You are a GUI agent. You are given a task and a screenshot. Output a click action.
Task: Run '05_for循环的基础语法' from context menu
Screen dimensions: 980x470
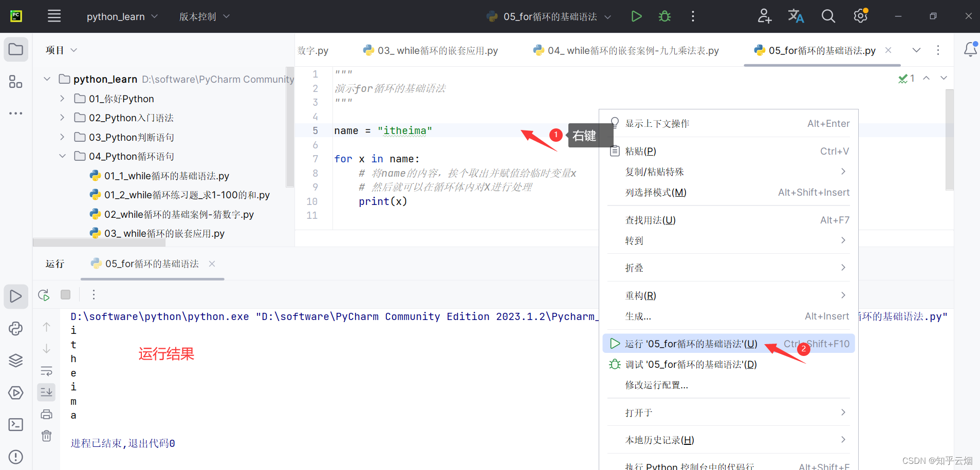729,344
